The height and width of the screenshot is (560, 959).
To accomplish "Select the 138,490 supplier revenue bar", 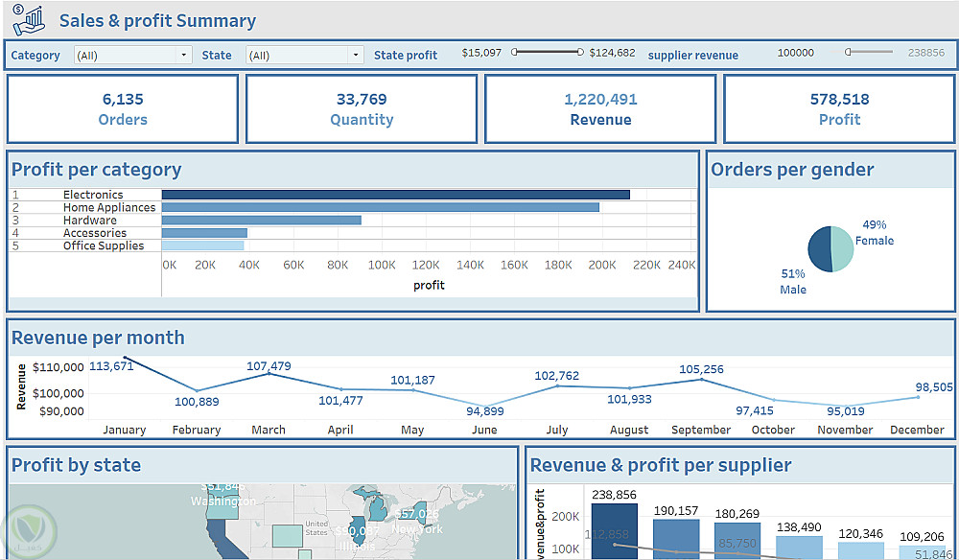I will (x=800, y=548).
